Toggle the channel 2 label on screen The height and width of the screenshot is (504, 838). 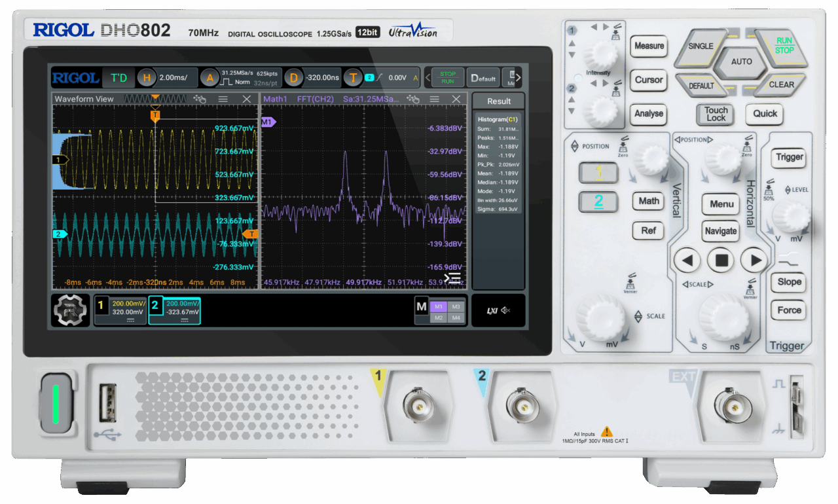click(x=155, y=305)
